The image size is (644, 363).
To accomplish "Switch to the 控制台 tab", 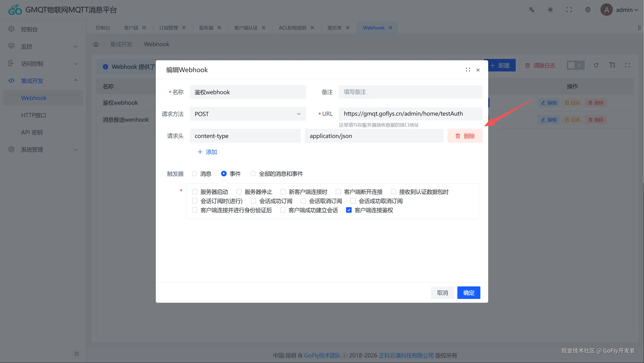I will click(103, 28).
